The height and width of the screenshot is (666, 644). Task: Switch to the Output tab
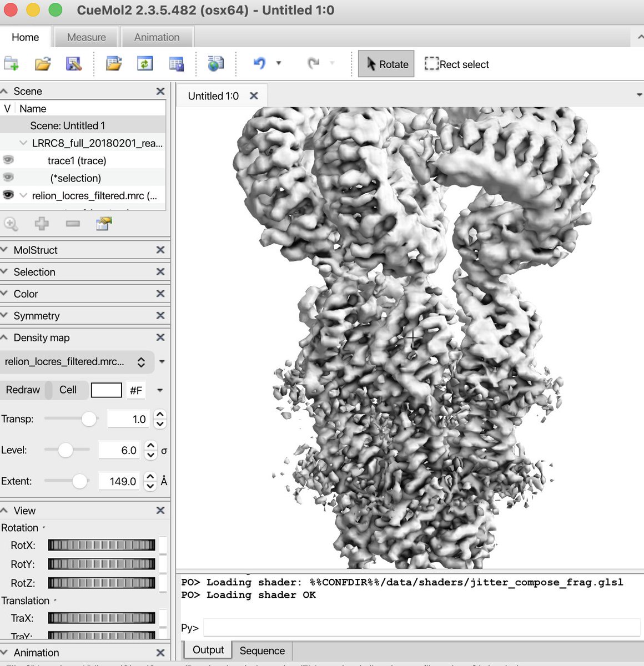click(x=208, y=650)
